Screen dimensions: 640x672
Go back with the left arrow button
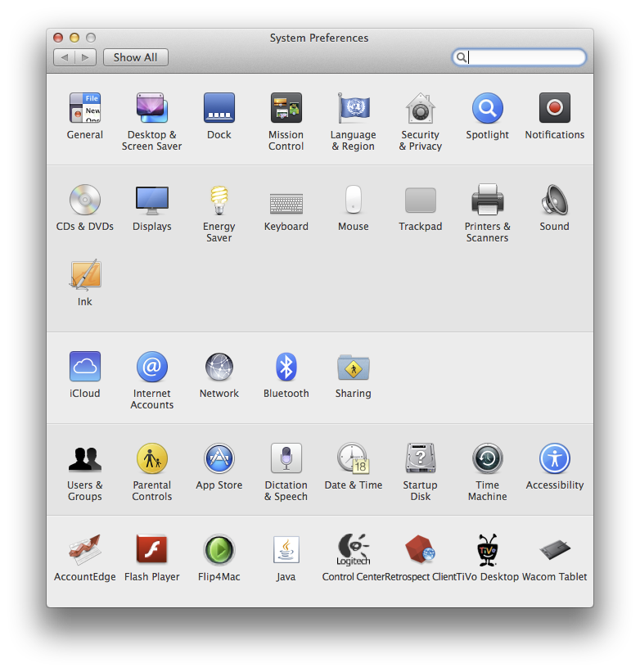click(x=65, y=57)
